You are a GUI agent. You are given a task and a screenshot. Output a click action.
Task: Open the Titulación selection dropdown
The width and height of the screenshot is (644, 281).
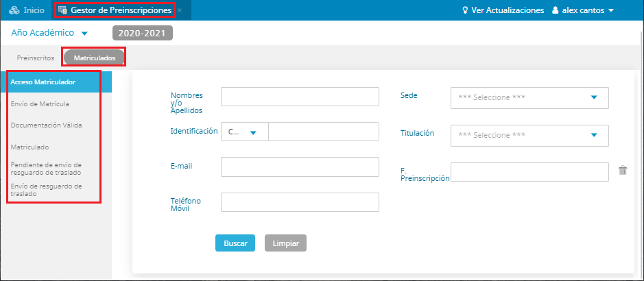529,135
